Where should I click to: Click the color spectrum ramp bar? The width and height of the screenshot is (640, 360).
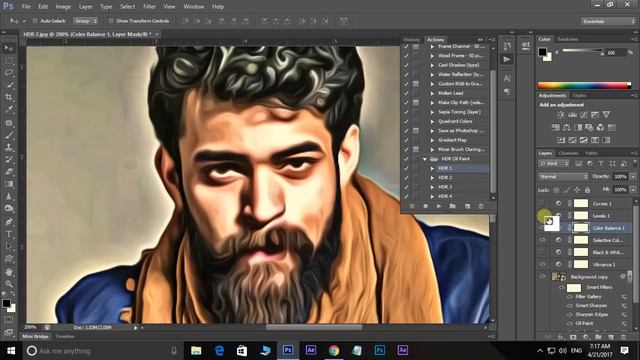[x=584, y=85]
